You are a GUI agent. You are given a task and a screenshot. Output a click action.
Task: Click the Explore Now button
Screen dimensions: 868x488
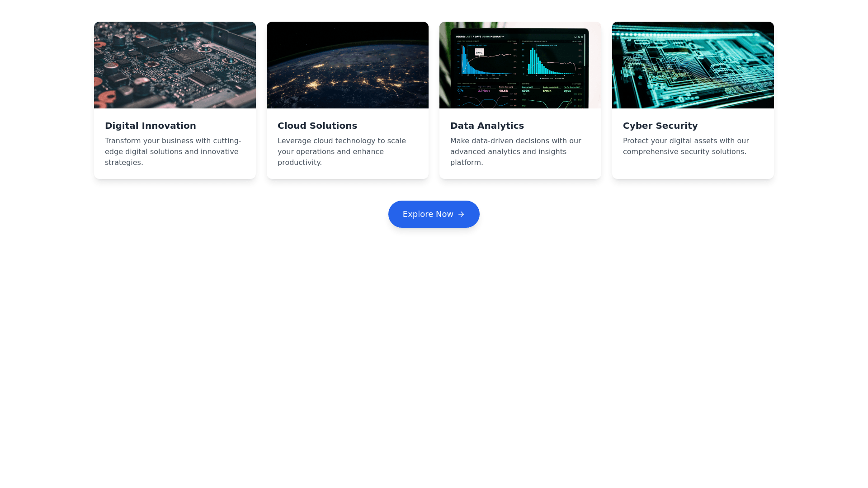[x=434, y=214]
